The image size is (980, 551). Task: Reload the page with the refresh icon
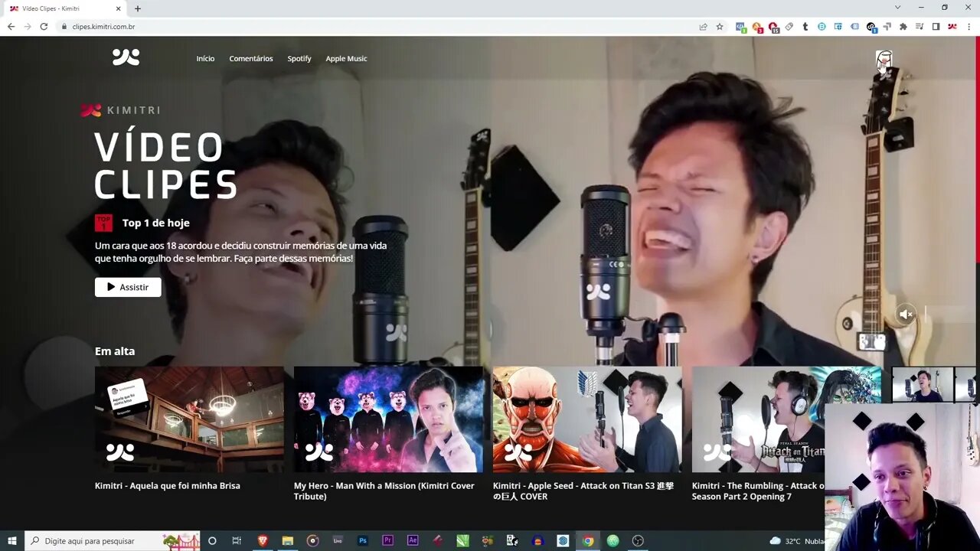(44, 26)
